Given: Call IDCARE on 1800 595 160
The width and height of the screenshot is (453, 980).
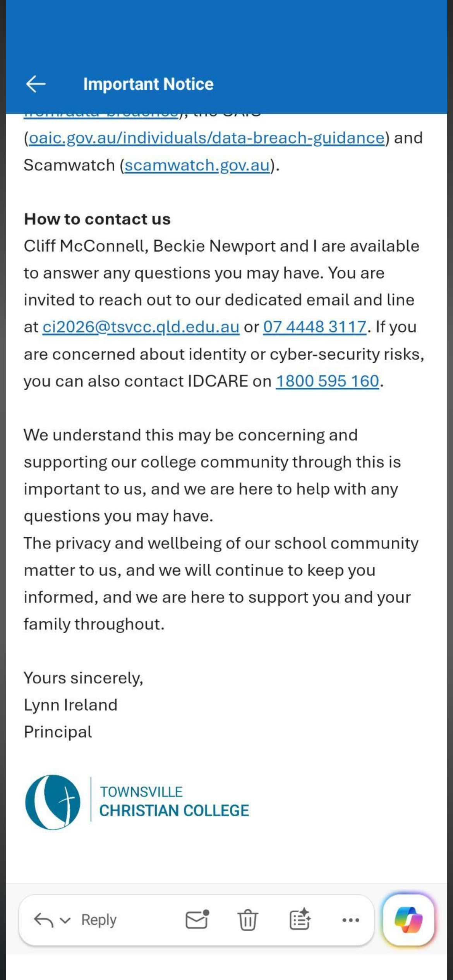Looking at the screenshot, I should click(x=328, y=381).
